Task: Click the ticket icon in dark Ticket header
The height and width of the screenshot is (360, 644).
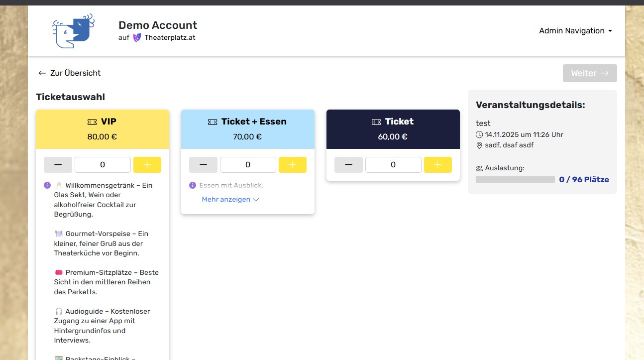Action: pos(376,121)
